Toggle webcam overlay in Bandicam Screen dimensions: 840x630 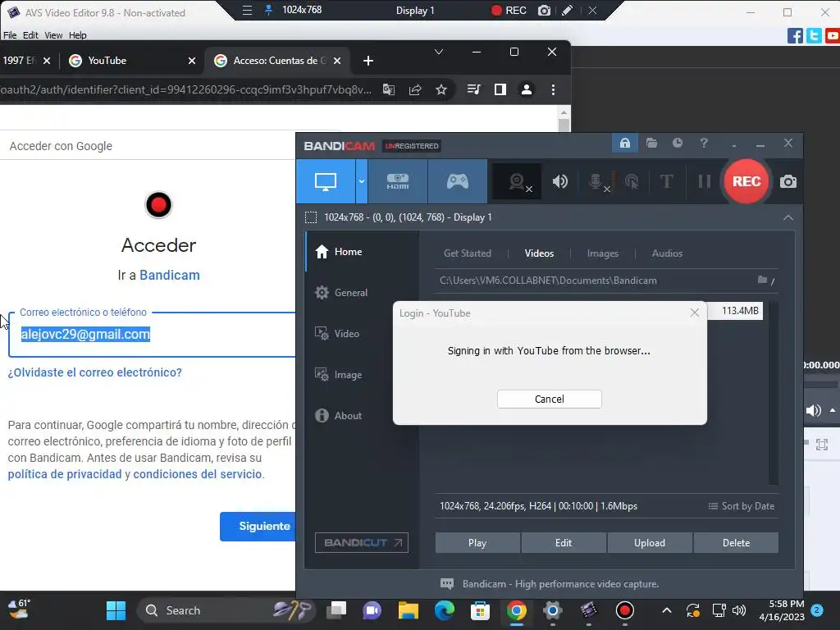(x=517, y=181)
